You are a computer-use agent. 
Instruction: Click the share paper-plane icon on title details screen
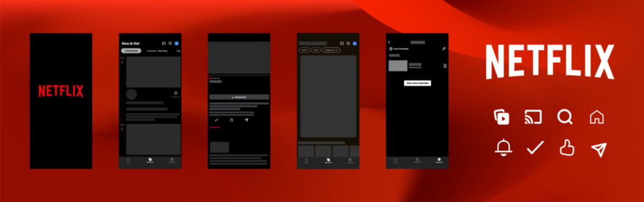point(246,120)
